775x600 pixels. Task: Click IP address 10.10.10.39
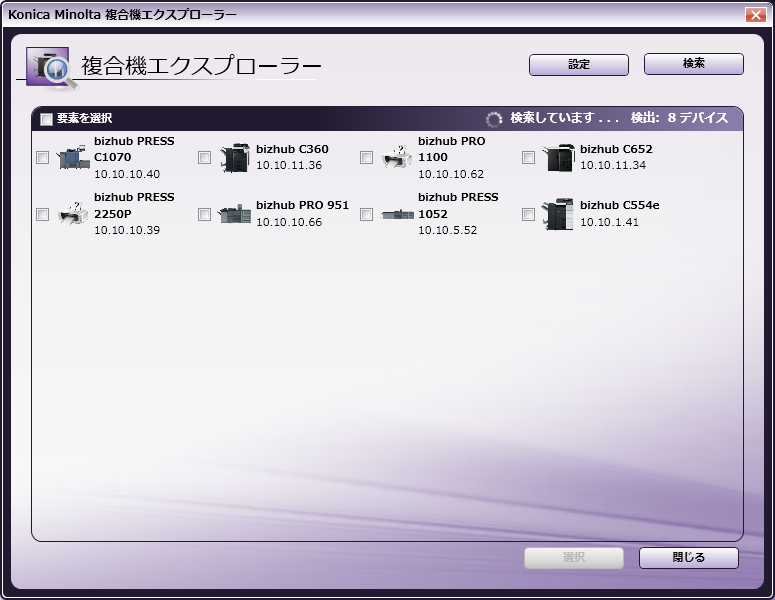127,230
